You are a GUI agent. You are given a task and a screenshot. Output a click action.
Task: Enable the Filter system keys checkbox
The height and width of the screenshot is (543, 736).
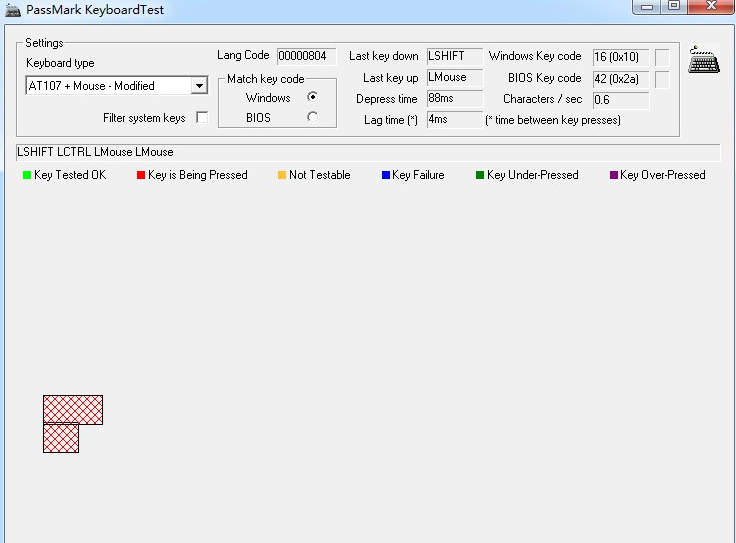click(202, 117)
